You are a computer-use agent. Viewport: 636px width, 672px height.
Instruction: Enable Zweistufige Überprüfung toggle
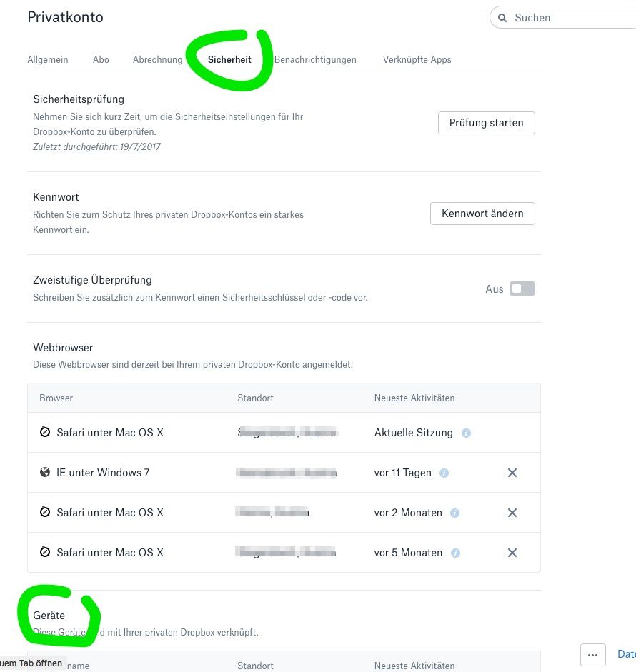[x=522, y=289]
